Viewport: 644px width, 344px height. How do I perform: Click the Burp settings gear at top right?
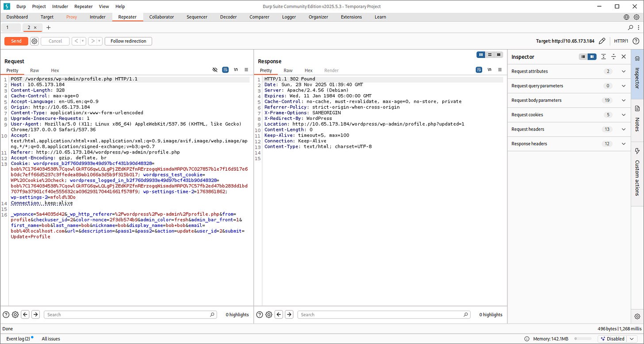pyautogui.click(x=636, y=17)
